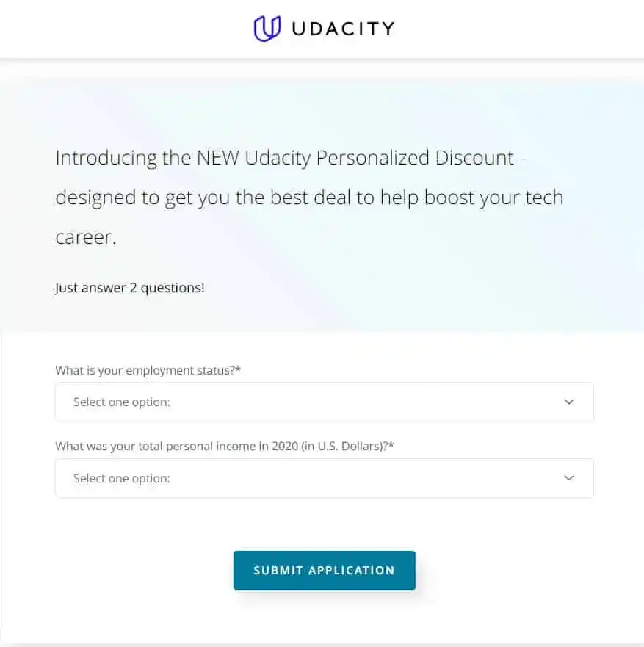This screenshot has width=644, height=647.
Task: Click the word 'career.' in the headline
Action: point(85,238)
